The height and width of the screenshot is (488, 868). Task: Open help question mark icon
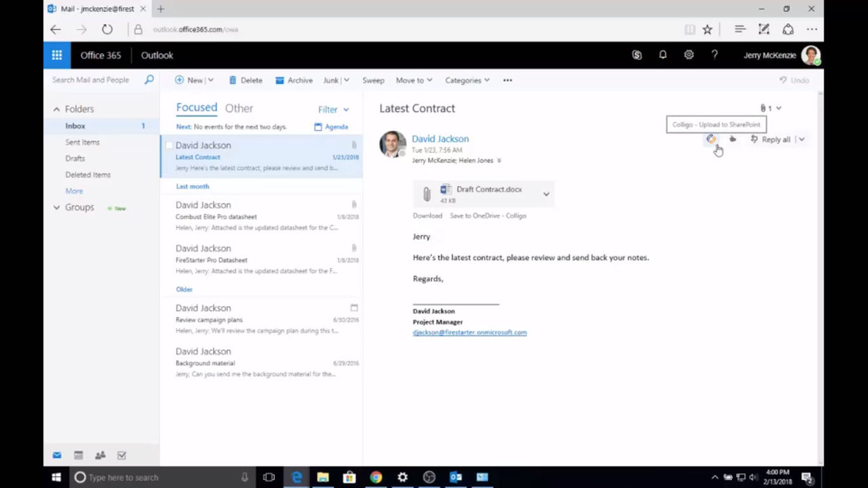[715, 55]
